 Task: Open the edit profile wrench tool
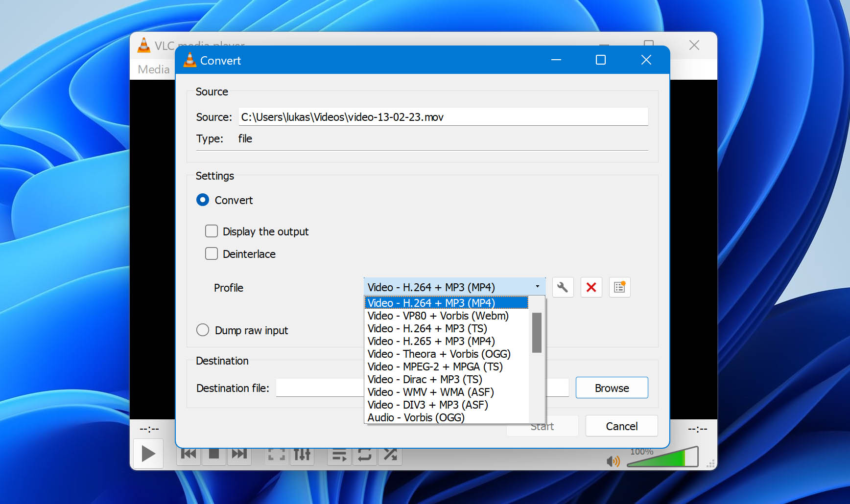click(563, 287)
